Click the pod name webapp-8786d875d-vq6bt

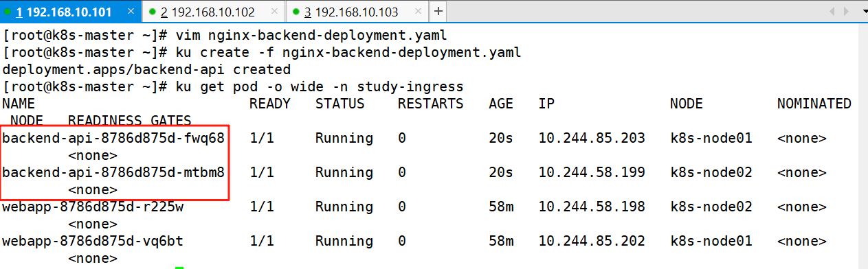coord(93,241)
